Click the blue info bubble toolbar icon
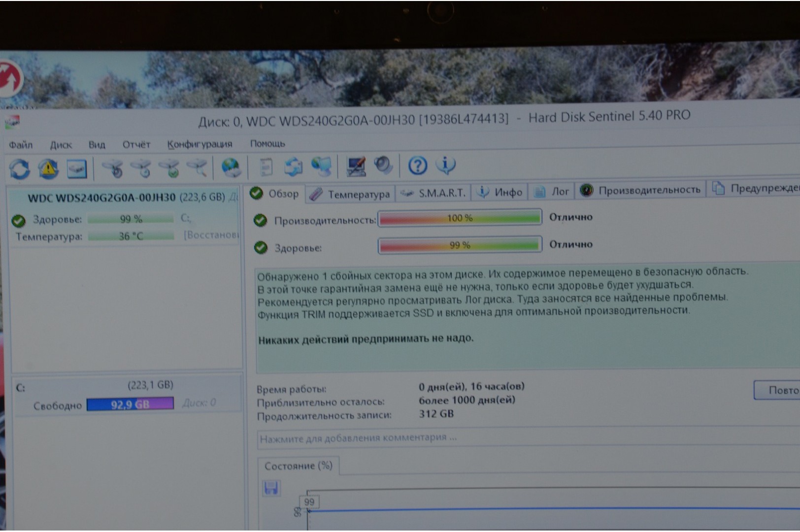The image size is (800, 532). tap(446, 165)
